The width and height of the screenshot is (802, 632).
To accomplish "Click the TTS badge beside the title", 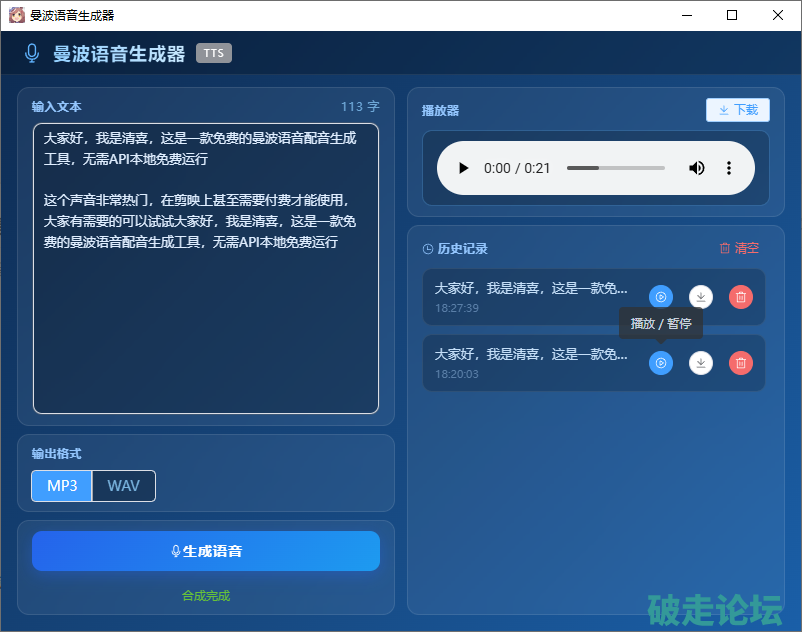I will 214,53.
